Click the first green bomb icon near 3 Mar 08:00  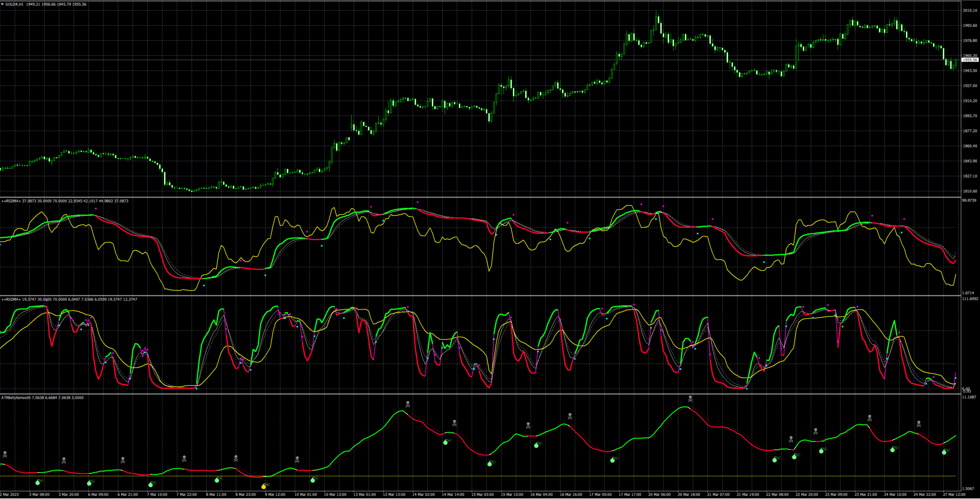point(38,482)
